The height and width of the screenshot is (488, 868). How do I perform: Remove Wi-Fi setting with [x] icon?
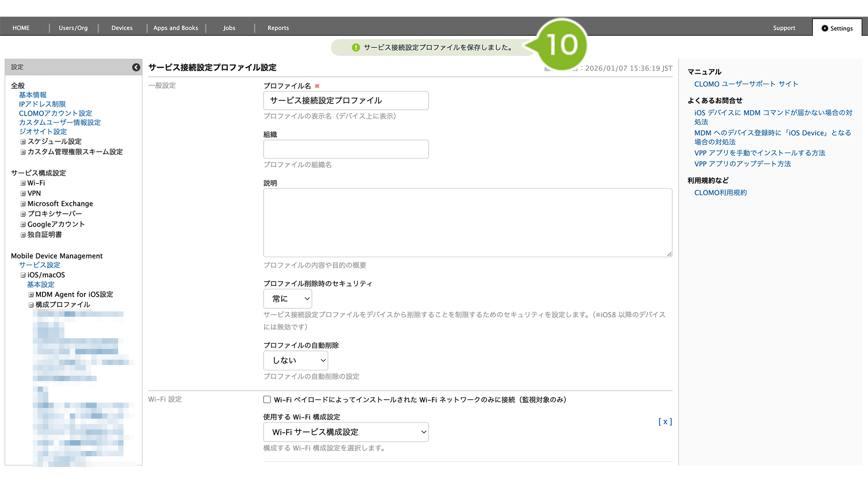(x=665, y=422)
